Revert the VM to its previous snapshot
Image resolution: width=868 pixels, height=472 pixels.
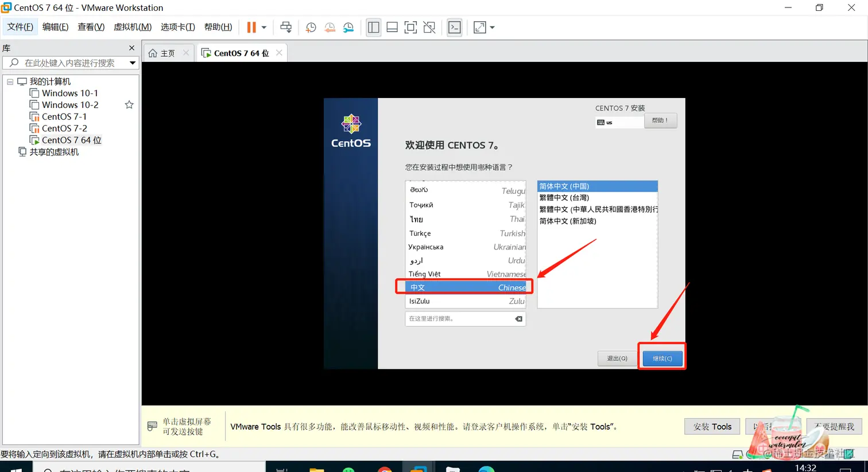[330, 27]
